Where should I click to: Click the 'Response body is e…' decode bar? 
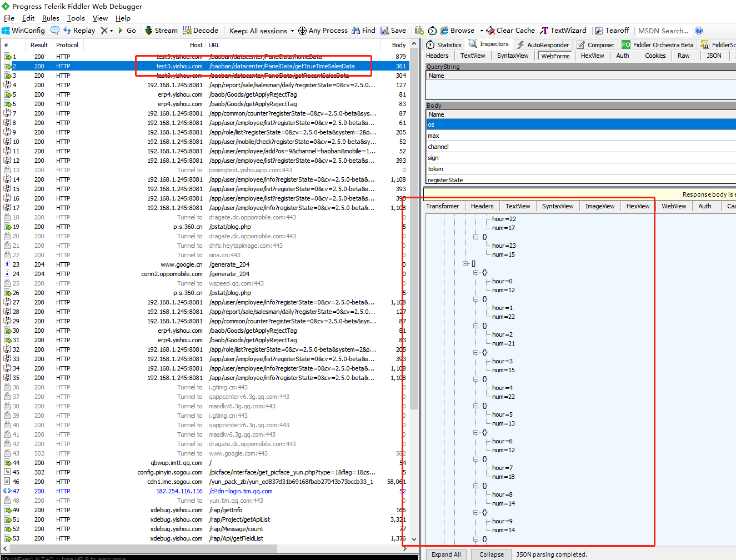[580, 194]
